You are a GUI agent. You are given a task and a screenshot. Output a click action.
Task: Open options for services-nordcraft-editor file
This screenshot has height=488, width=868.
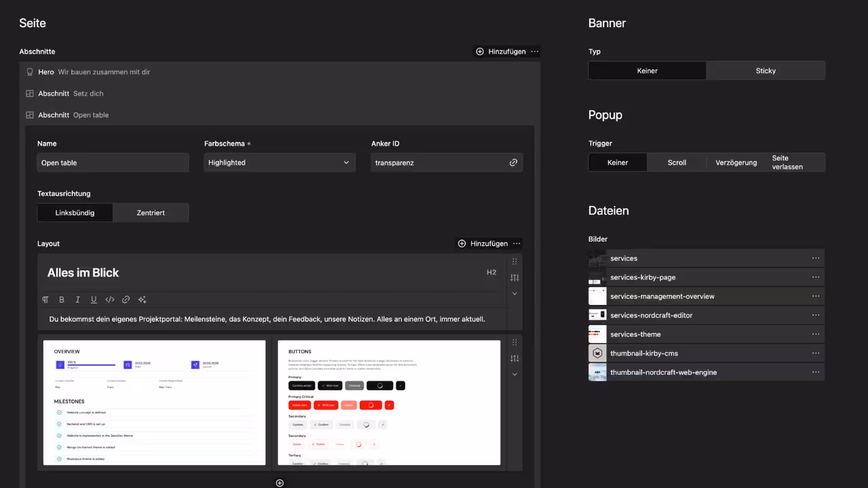click(x=816, y=315)
